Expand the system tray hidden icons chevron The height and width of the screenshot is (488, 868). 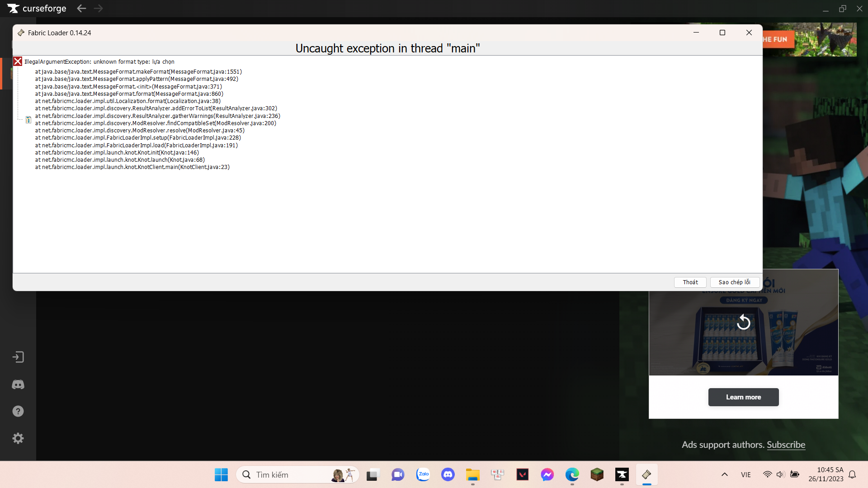point(724,474)
